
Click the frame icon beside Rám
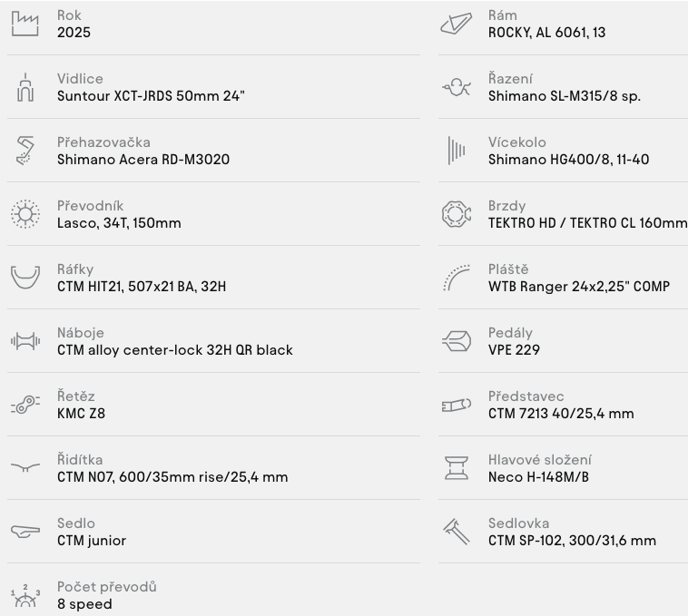click(457, 24)
